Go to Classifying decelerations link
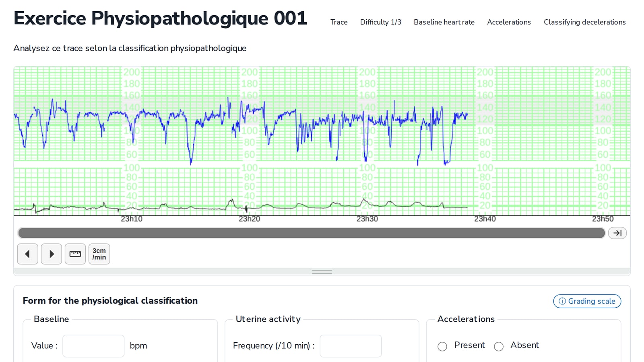 click(584, 22)
